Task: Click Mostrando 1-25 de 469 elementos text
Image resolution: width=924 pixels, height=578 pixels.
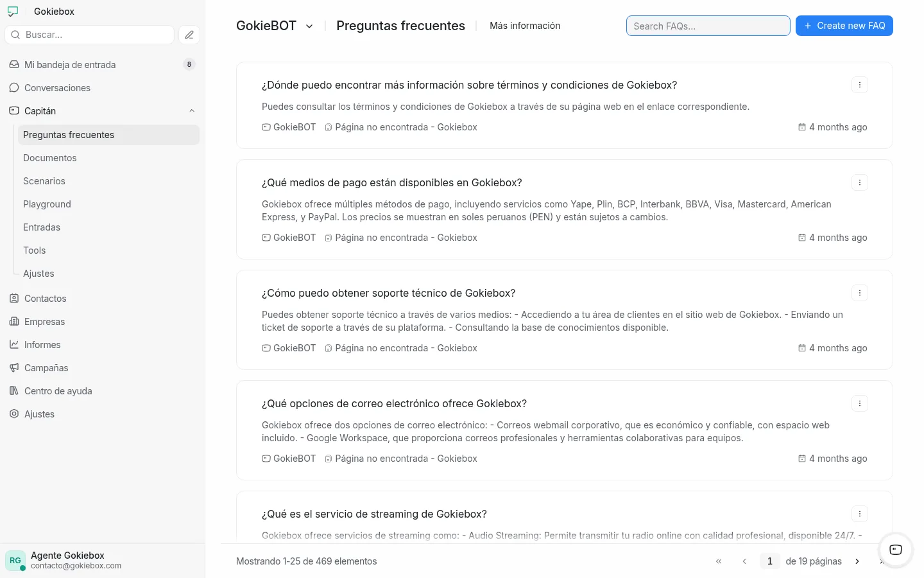Action: (x=307, y=561)
